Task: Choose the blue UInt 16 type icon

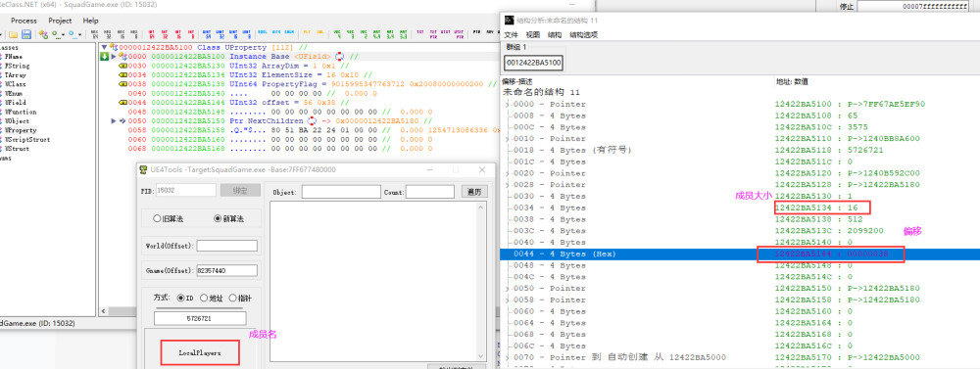Action: point(233,34)
